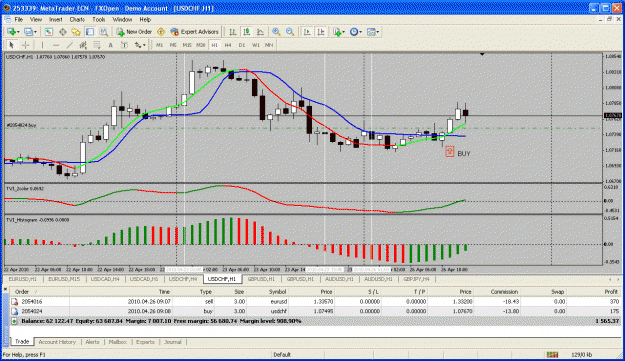Screen dimensions: 625x361
Task: Show the Data Window icon
Action: point(63,32)
